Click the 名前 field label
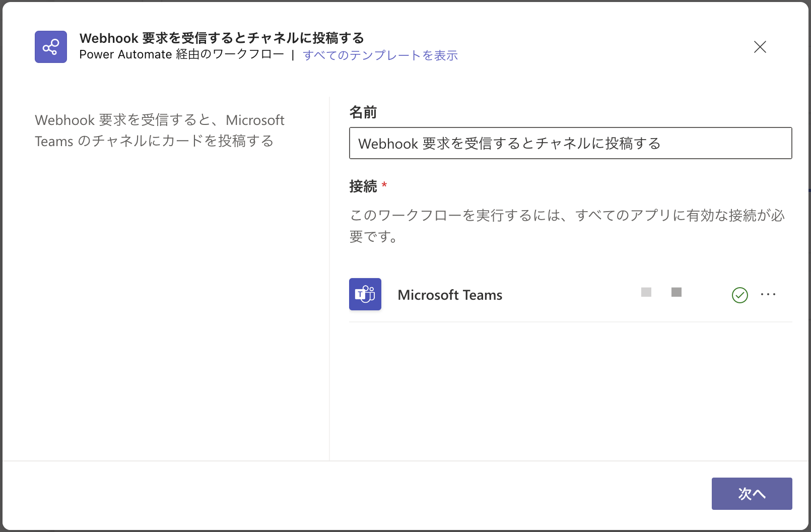The image size is (811, 532). point(363,112)
